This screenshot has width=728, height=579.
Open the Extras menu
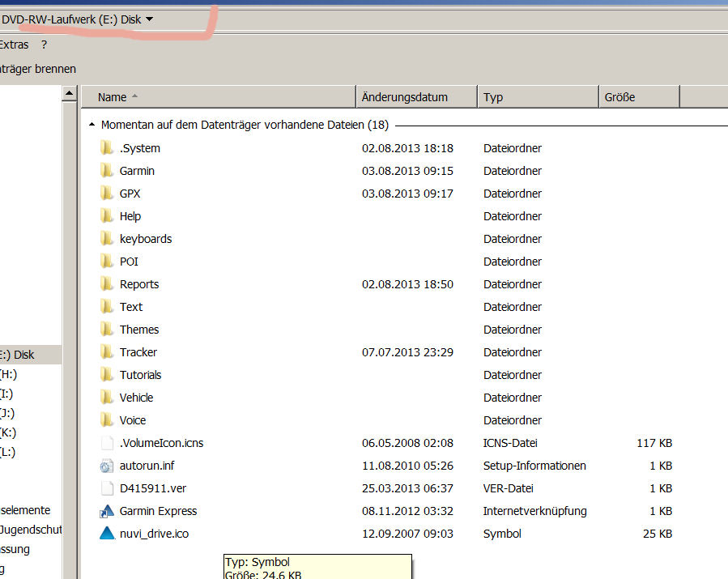(14, 45)
